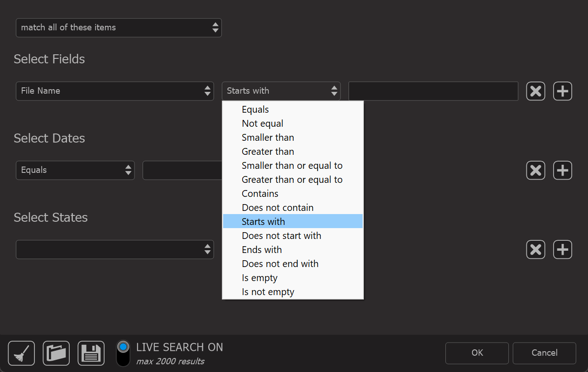The image size is (588, 372).
Task: Collapse the 'Starts with' operator dropdown
Action: 281,91
